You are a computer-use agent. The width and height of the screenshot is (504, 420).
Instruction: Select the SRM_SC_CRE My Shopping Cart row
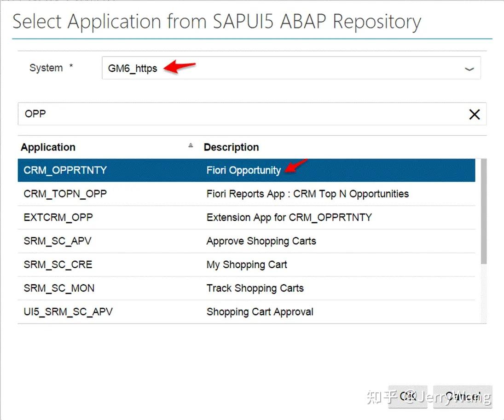point(58,265)
